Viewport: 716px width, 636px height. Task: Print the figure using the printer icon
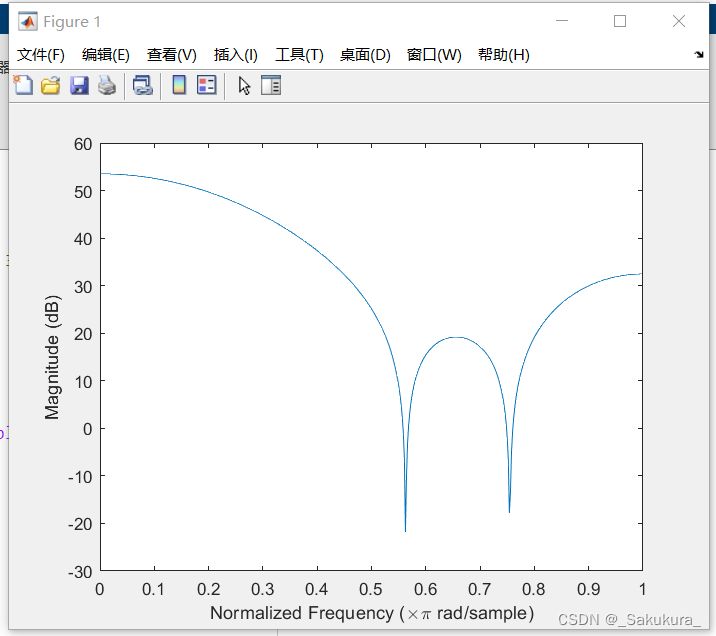(x=107, y=85)
